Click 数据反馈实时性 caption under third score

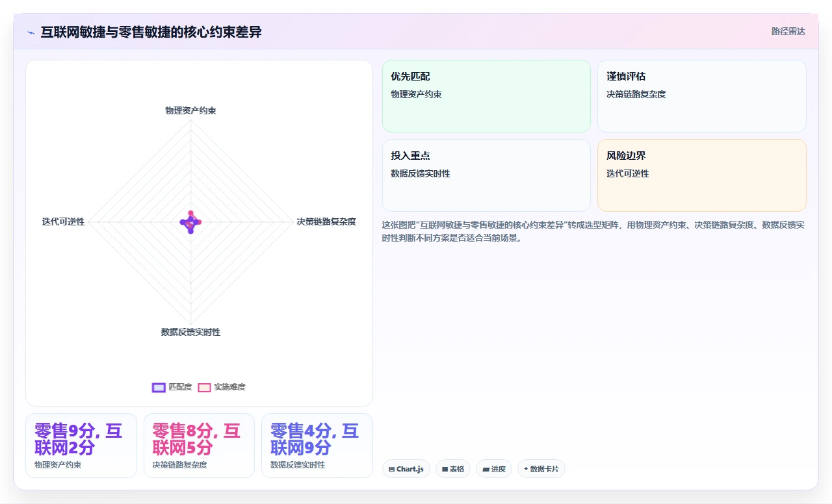pyautogui.click(x=298, y=465)
